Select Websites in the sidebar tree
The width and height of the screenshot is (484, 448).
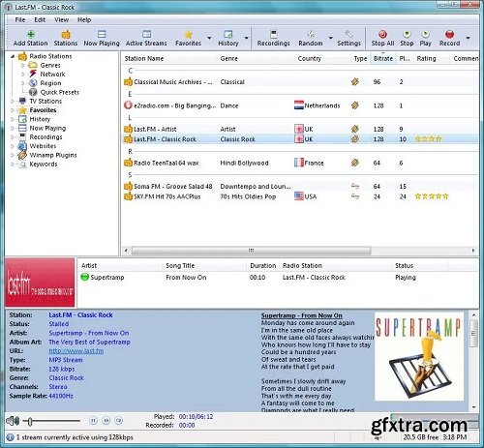point(43,146)
